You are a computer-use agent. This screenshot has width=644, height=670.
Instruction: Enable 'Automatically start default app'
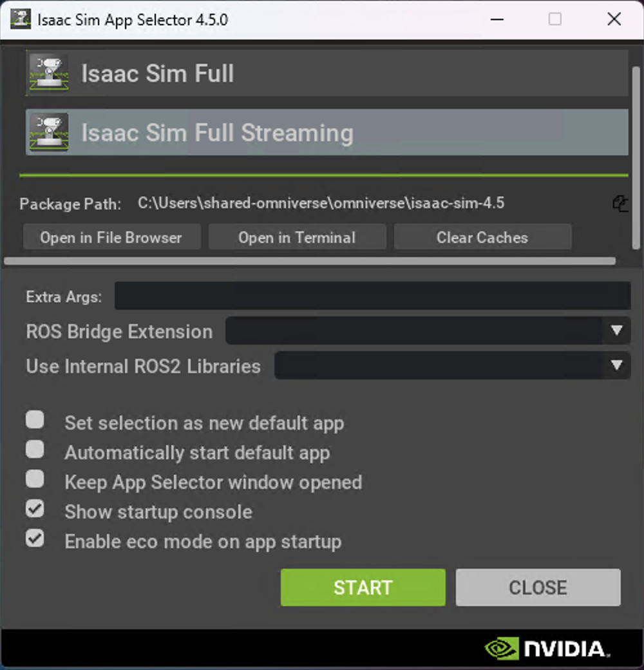pyautogui.click(x=35, y=449)
